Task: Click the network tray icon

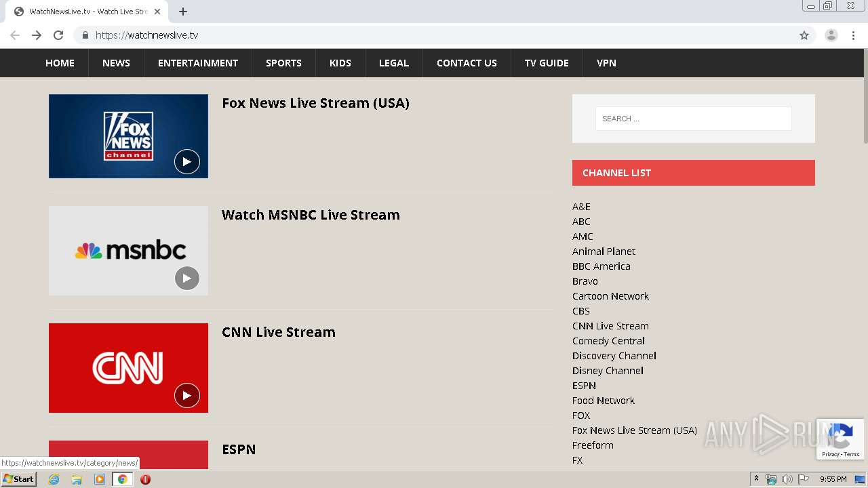Action: coord(771,479)
